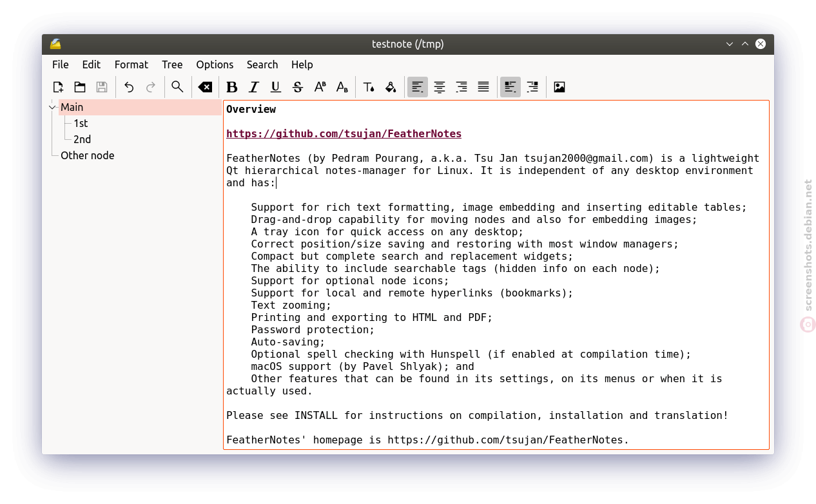Select the 2nd child node
This screenshot has height=504, width=816.
point(82,139)
